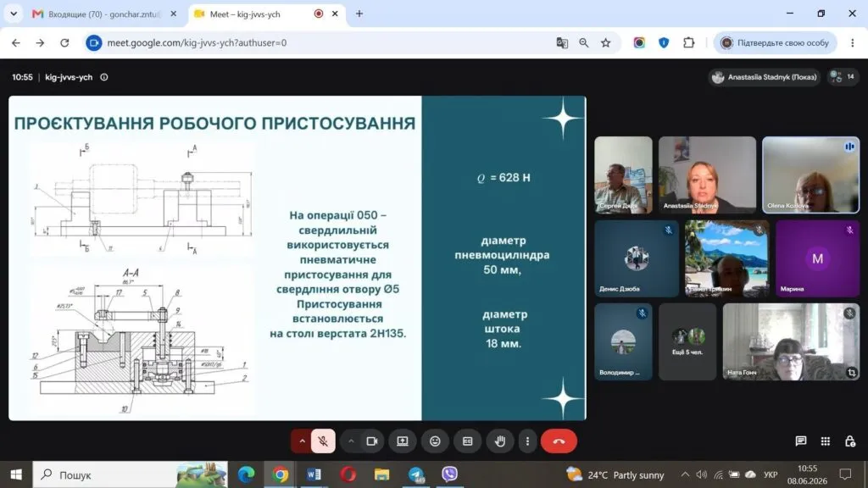Leave the call with red hang-up button
This screenshot has width=868, height=488.
(x=559, y=441)
